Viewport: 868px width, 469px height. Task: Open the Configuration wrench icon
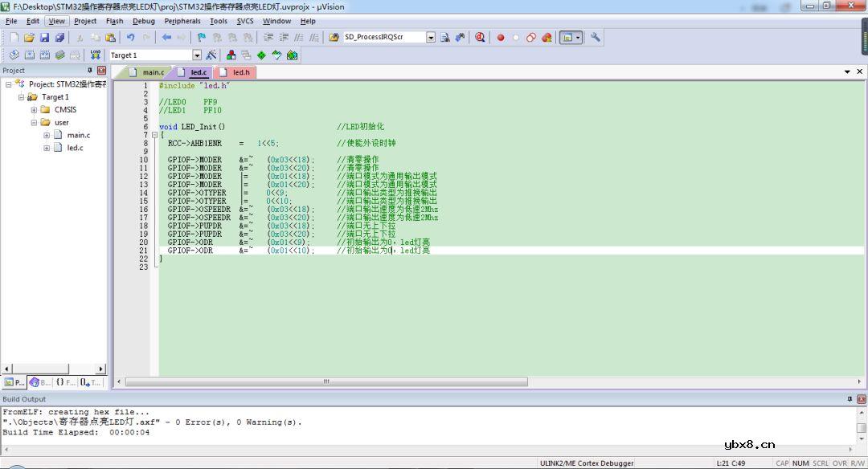point(596,38)
